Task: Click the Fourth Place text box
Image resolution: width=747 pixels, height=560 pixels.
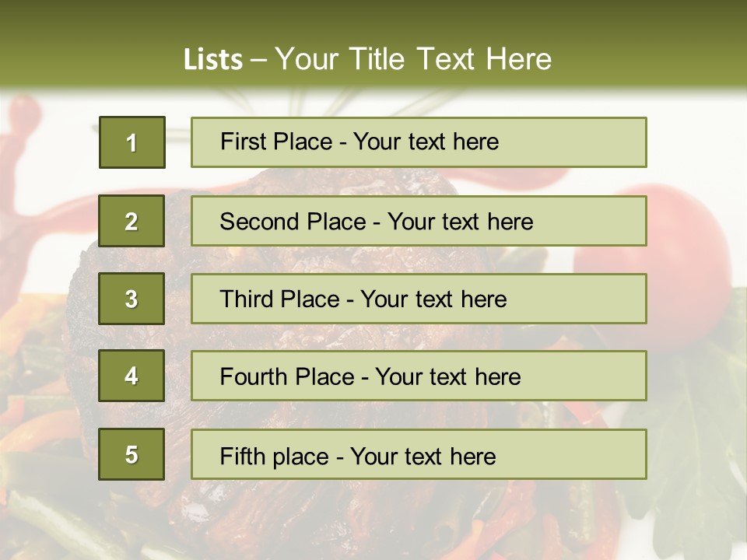Action: point(419,376)
